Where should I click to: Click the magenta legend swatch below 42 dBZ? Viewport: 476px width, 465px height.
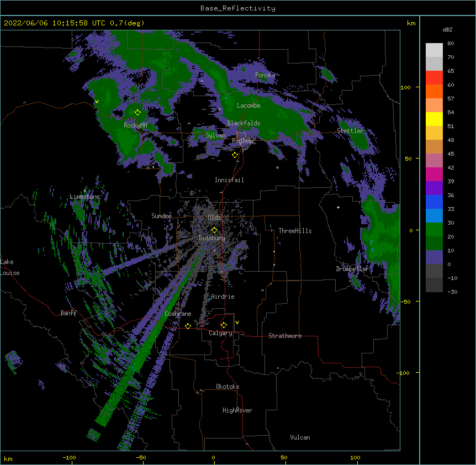click(x=434, y=174)
